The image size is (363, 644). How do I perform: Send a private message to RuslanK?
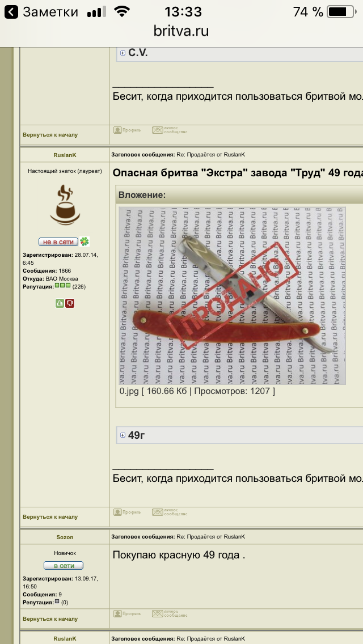tap(170, 512)
